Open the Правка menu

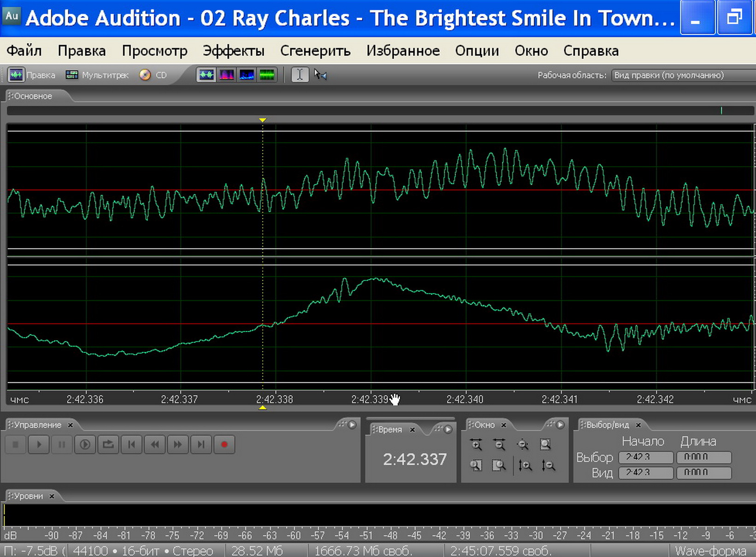(82, 51)
